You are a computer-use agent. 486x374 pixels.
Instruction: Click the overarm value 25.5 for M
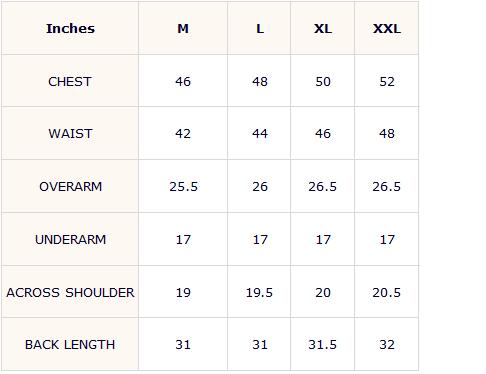(183, 187)
